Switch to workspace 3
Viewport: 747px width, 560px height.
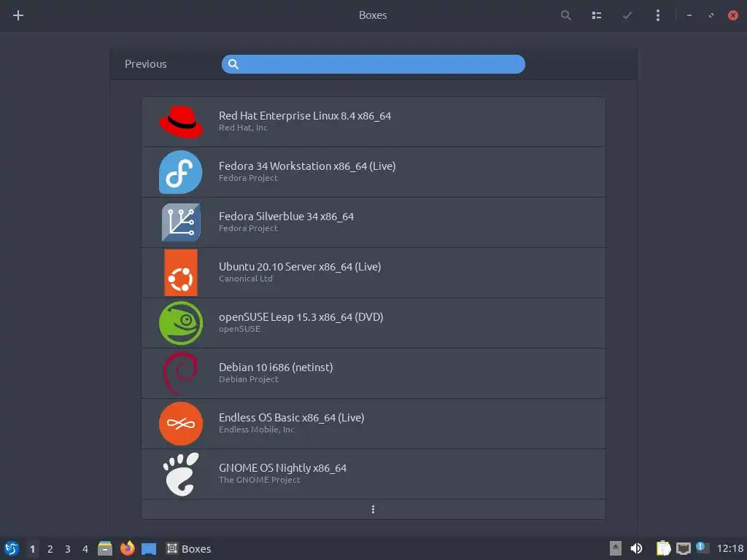tap(68, 549)
